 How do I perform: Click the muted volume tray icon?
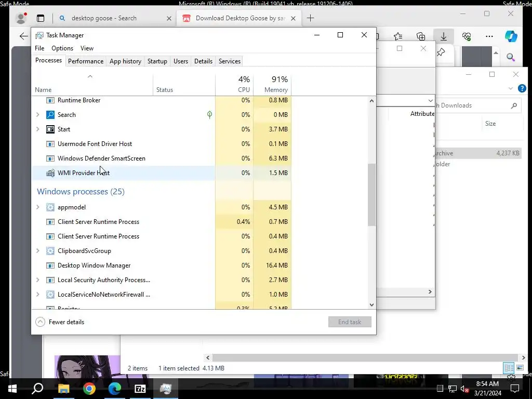coord(464,389)
